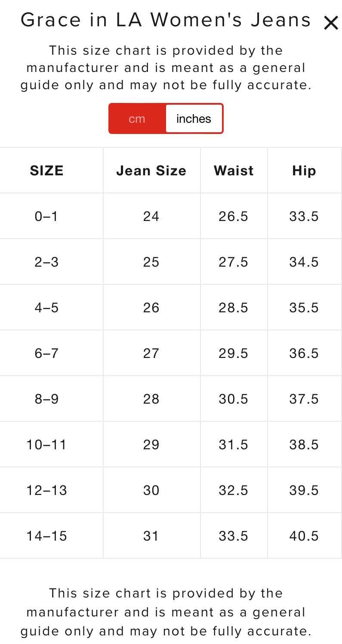Click the 6–7 size cell

(x=46, y=353)
